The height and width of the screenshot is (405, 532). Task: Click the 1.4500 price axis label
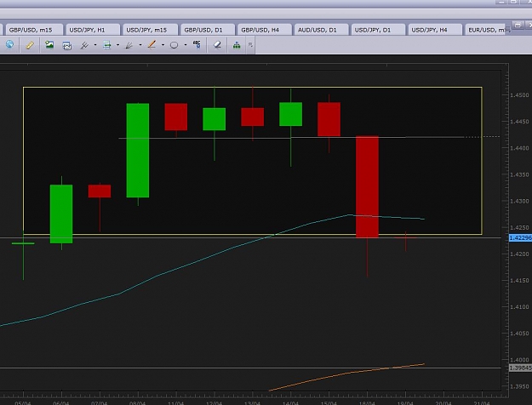click(519, 95)
